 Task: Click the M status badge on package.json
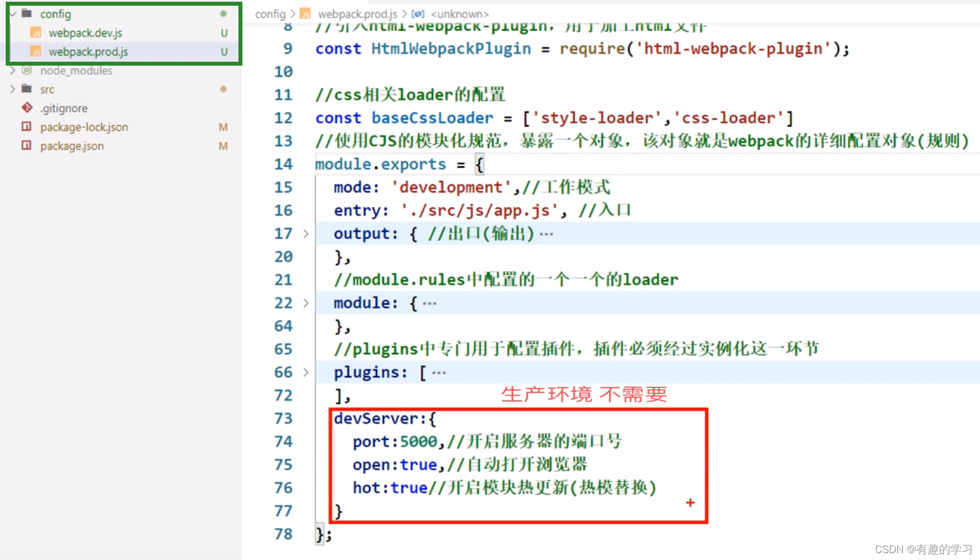point(223,146)
